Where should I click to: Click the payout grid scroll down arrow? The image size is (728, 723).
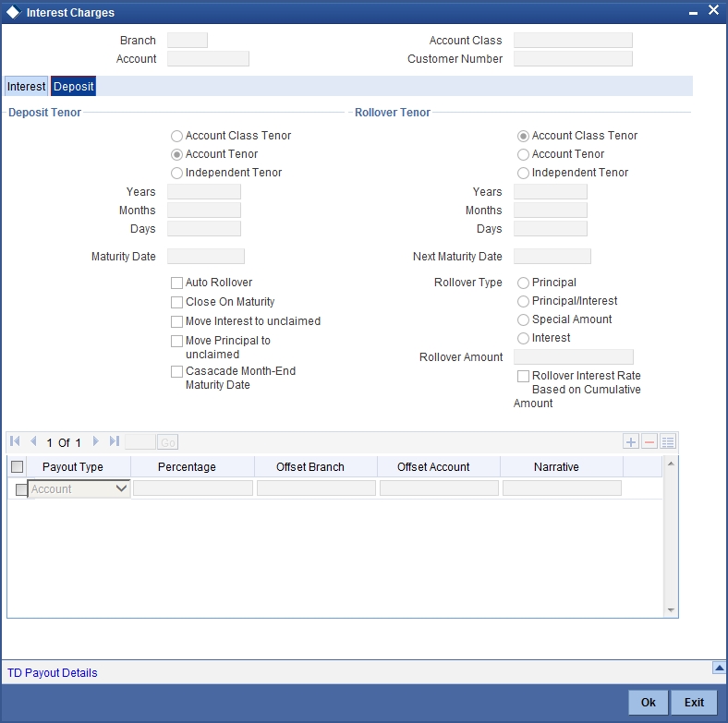point(671,610)
